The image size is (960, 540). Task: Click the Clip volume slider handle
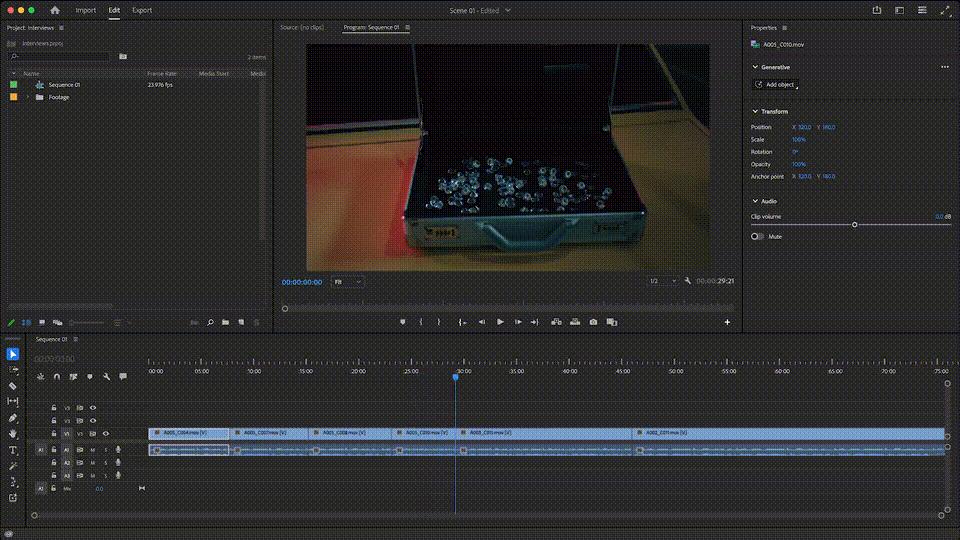coord(855,225)
